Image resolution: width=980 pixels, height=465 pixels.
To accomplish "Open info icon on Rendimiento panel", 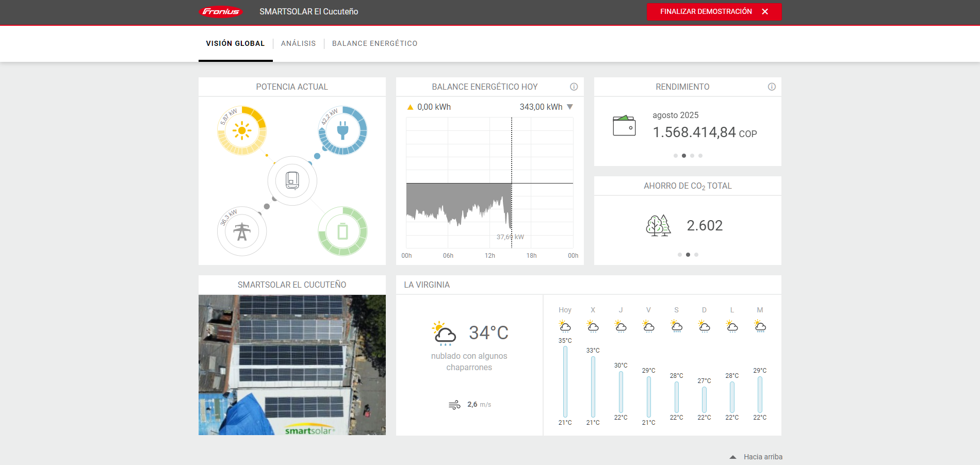I will (772, 87).
